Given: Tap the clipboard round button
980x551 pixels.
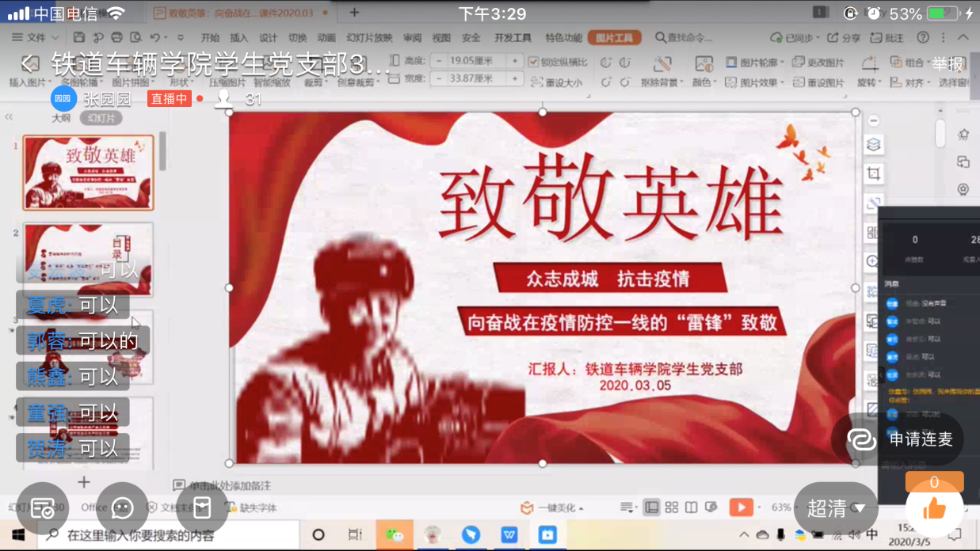Looking at the screenshot, I should [202, 508].
